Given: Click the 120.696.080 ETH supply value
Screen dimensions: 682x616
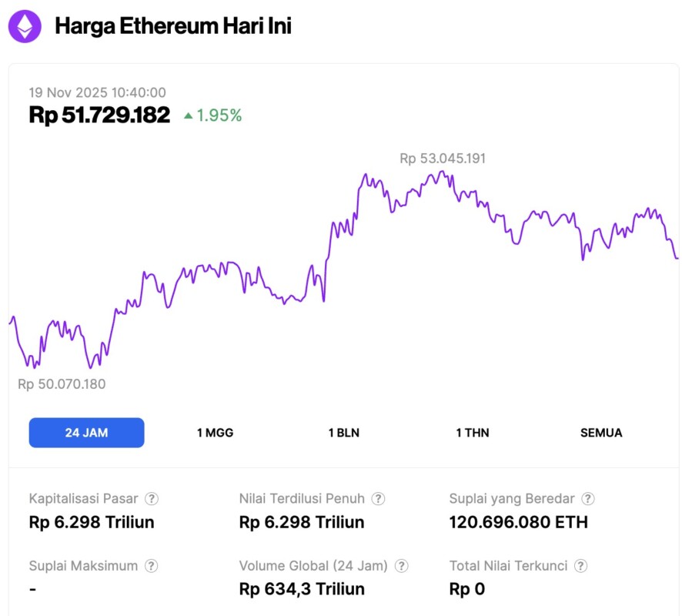Looking at the screenshot, I should pyautogui.click(x=518, y=522).
